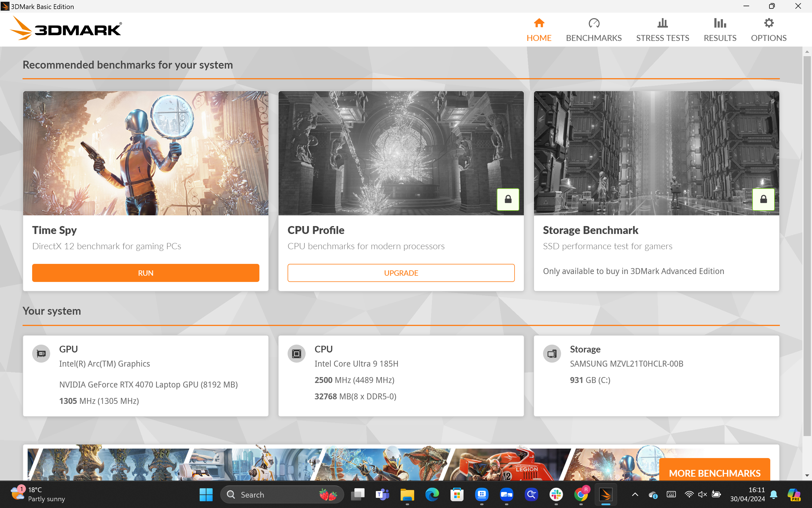Click the 'Time Spy' card title
The height and width of the screenshot is (508, 812).
[x=54, y=230]
